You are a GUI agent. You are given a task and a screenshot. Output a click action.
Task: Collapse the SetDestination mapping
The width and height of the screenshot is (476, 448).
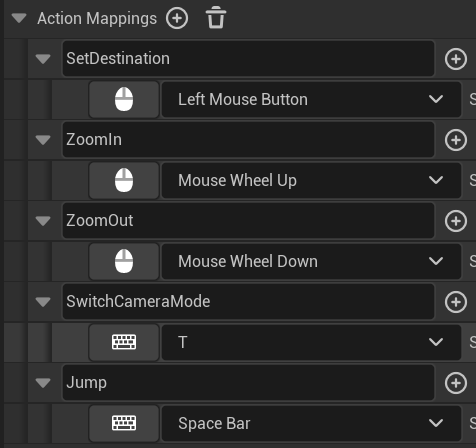(43, 59)
